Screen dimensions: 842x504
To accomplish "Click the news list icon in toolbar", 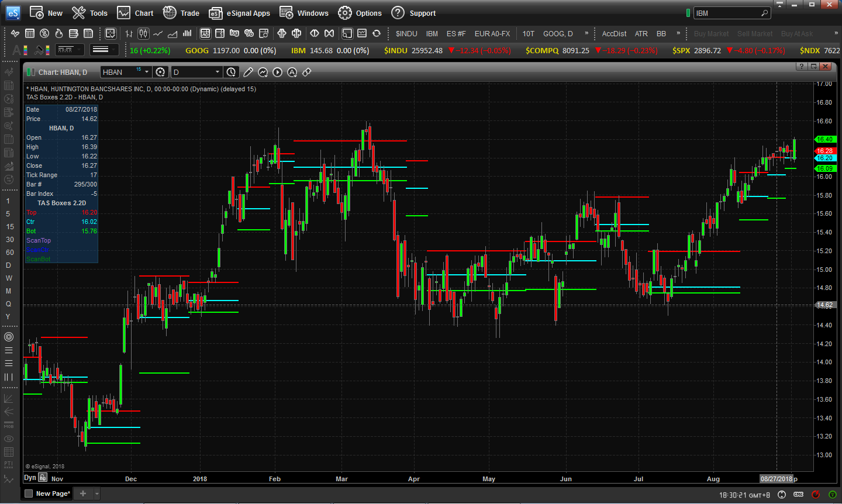I will [x=88, y=33].
